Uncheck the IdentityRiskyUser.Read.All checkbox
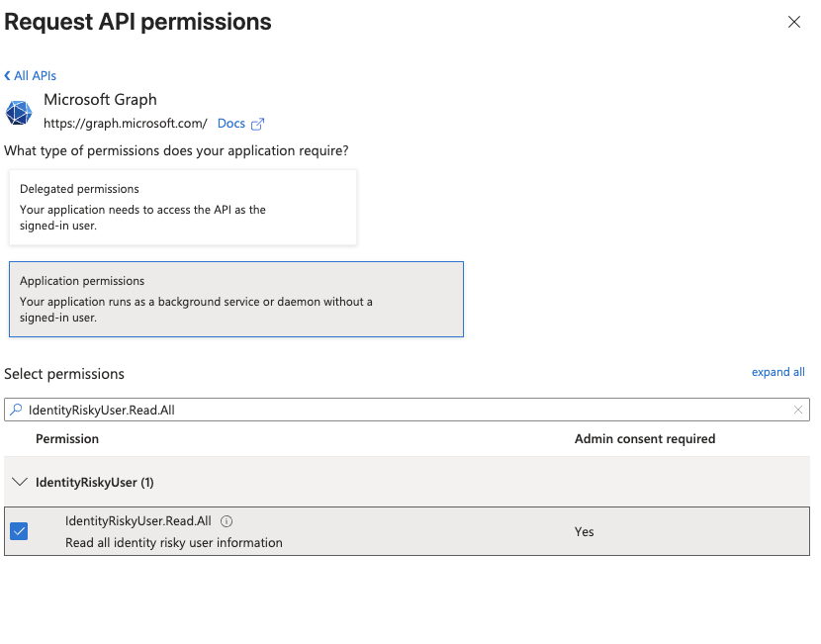The image size is (821, 644). click(19, 531)
